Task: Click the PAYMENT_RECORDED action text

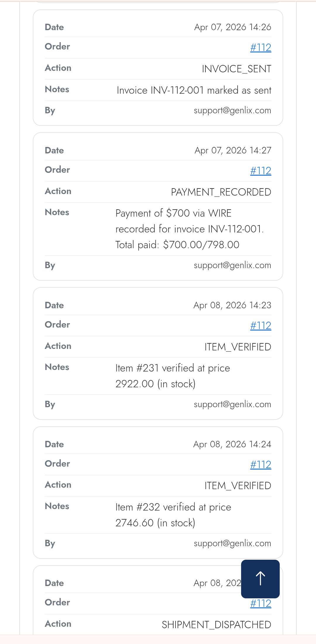Action: coord(221,192)
